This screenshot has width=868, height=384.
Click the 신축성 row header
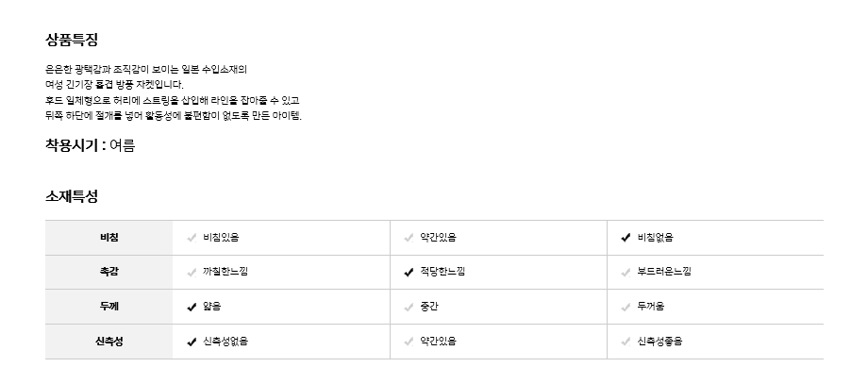(109, 342)
